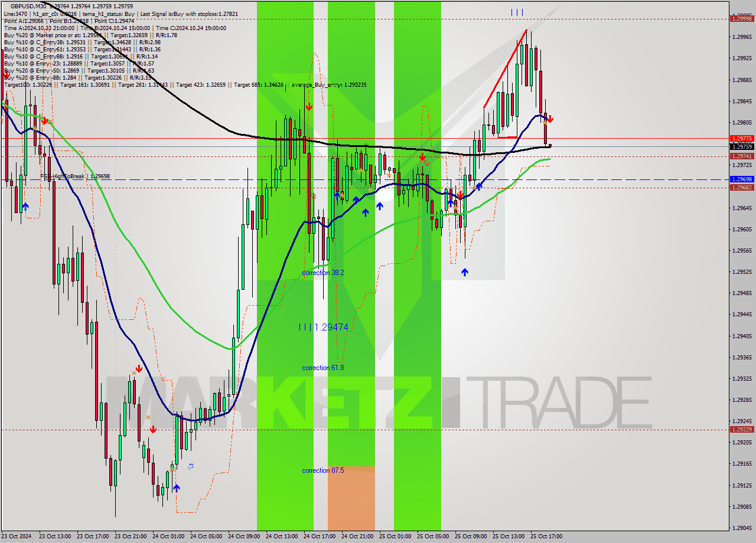Click '24 Oct 09:00' on the time axis
Screen dimensions: 756x543
[x=243, y=537]
